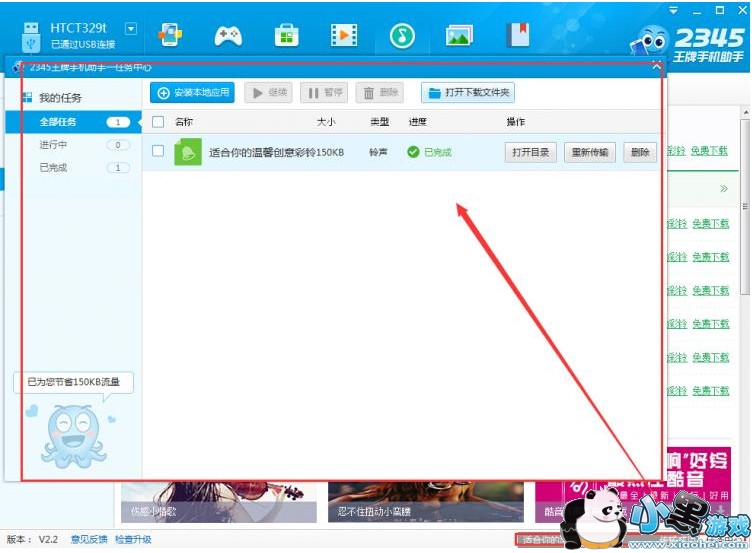Click the 暂停 pause button
The height and width of the screenshot is (553, 752).
tap(324, 92)
